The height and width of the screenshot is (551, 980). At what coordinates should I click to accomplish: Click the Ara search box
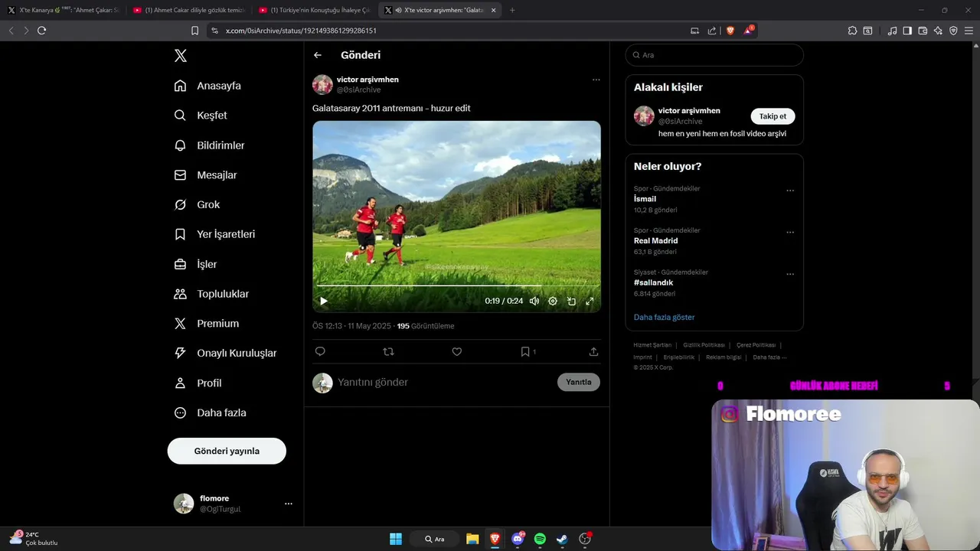(x=714, y=55)
